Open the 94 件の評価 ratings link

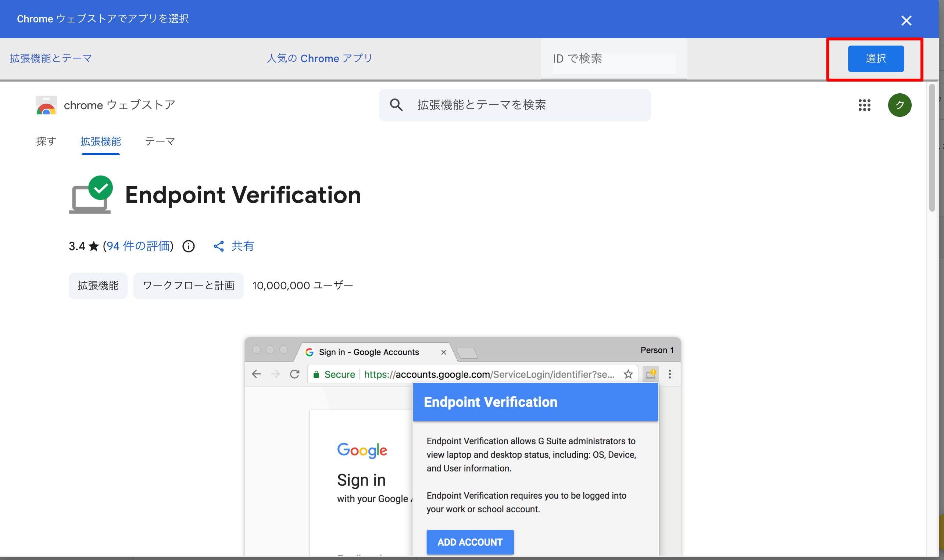138,246
